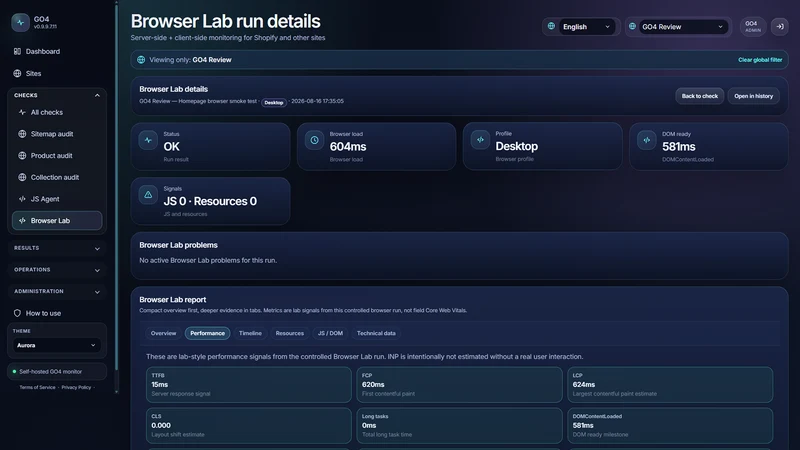This screenshot has height=450, width=800.
Task: Click Open in history button
Action: click(754, 96)
